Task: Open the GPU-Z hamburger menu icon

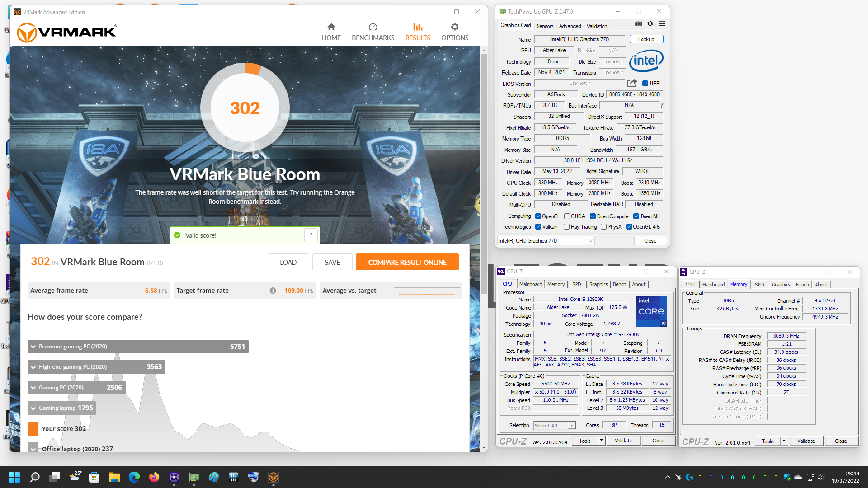Action: (662, 24)
